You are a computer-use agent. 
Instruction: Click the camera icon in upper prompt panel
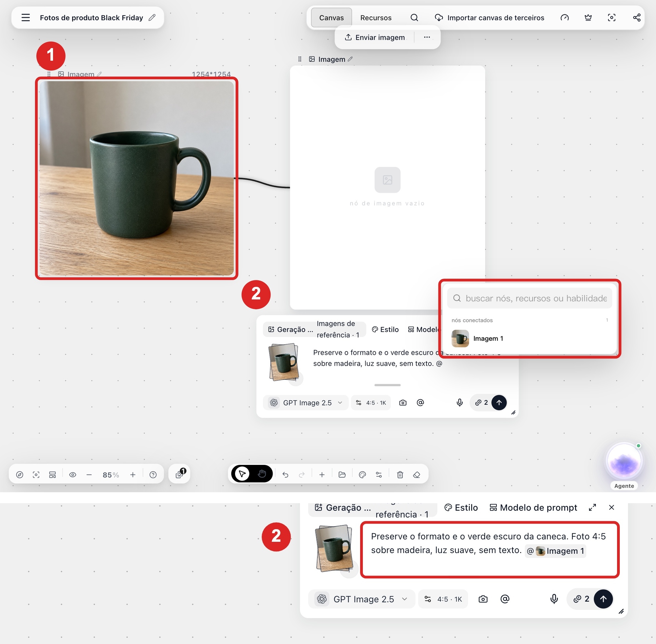click(x=403, y=403)
